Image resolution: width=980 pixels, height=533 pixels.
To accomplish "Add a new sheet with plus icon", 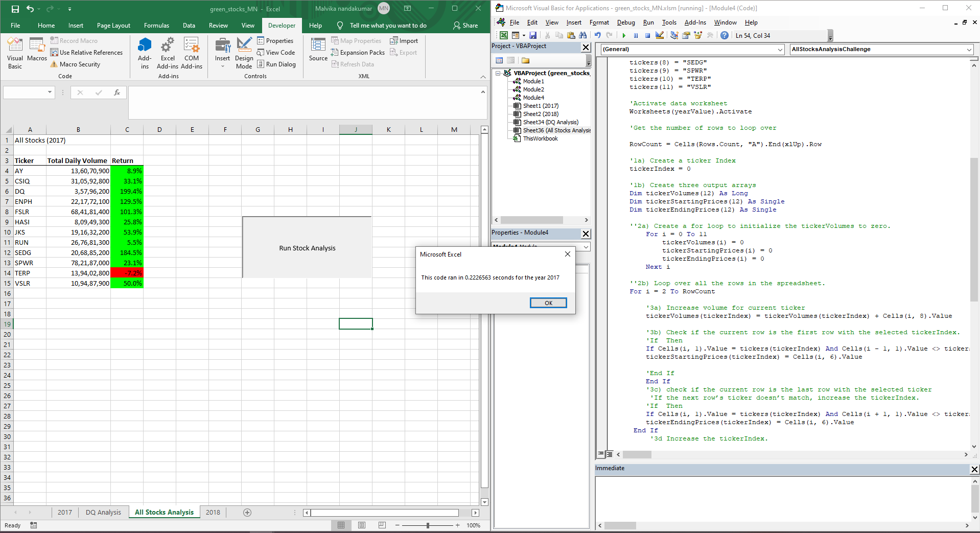I will click(247, 512).
